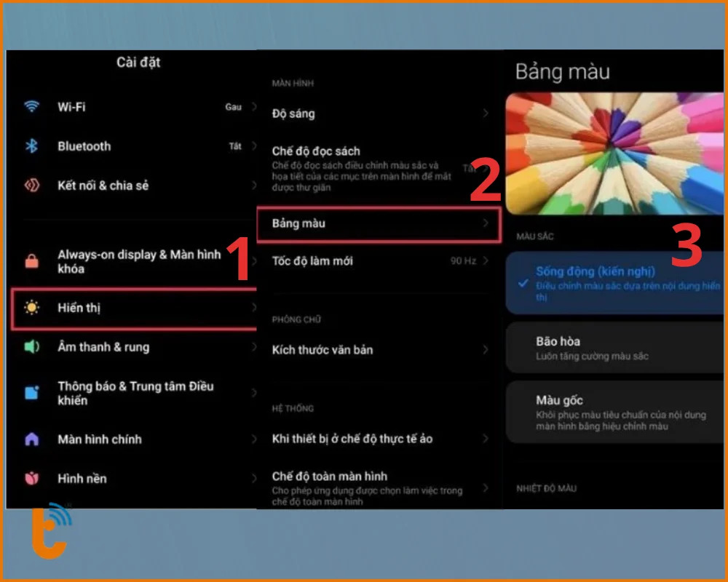Expand the Bluetooth row chevron
Viewport: 728px width, 582px height.
pyautogui.click(x=254, y=146)
